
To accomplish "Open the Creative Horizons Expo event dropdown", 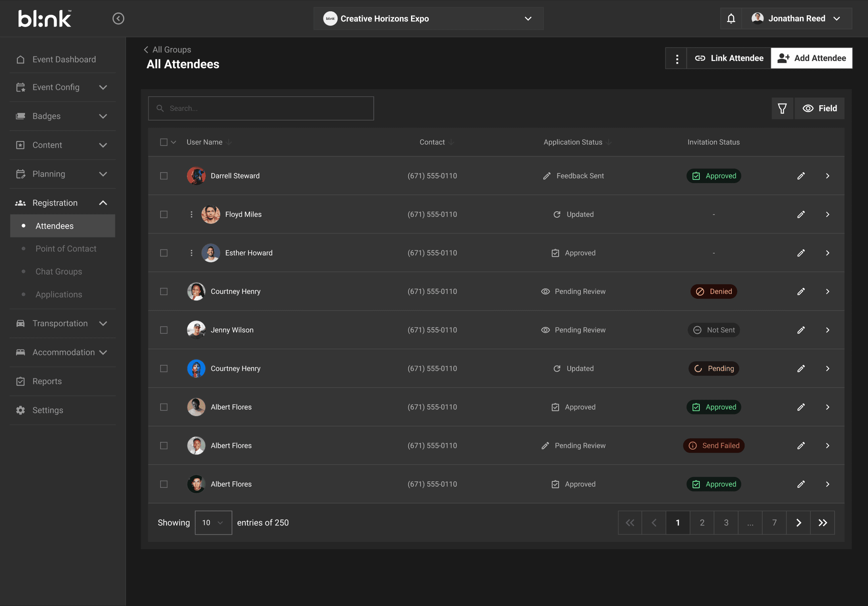I will [x=428, y=19].
